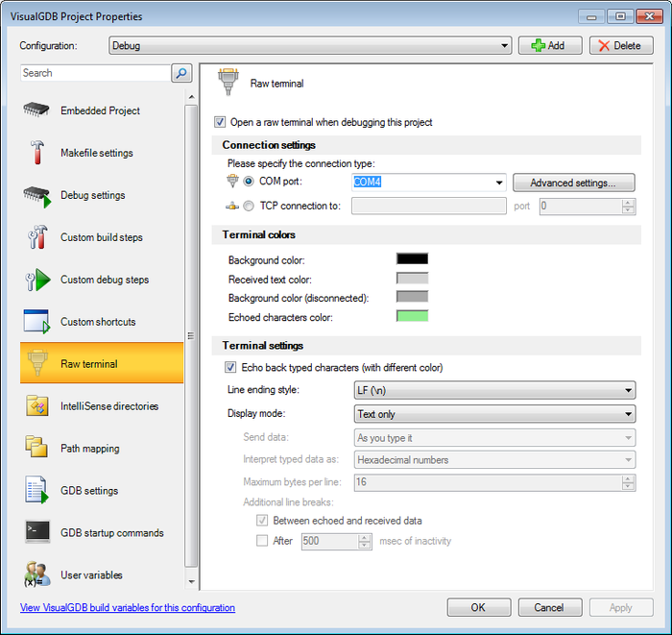Open the Makefile settings page
Screen dimensions: 672x635
click(x=102, y=153)
